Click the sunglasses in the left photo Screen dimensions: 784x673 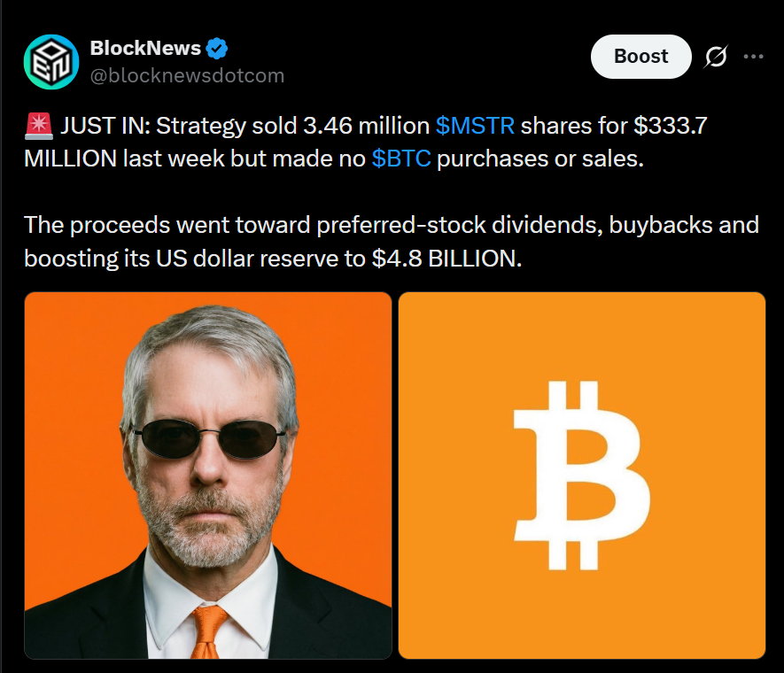[x=208, y=438]
